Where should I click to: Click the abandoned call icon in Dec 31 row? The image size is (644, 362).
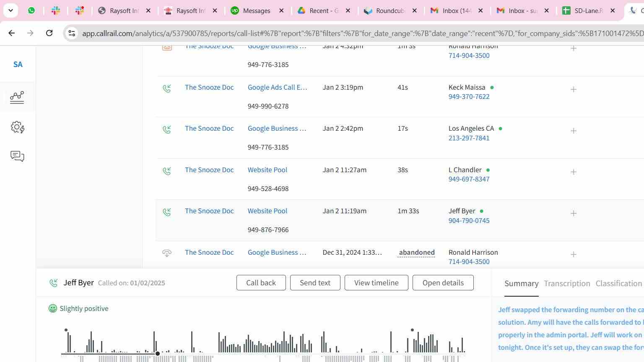(167, 253)
